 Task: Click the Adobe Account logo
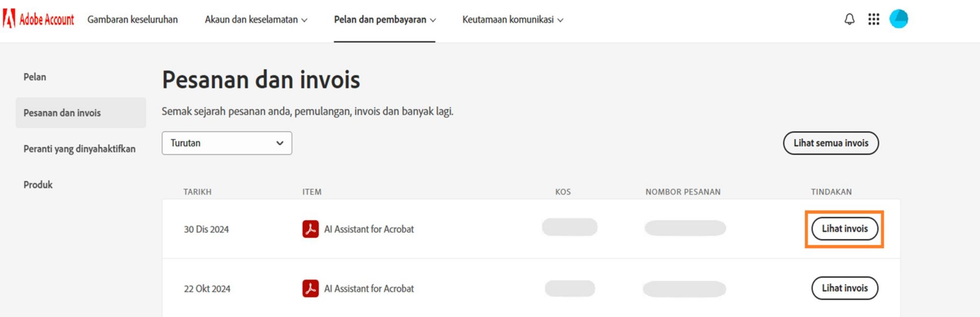tap(39, 19)
